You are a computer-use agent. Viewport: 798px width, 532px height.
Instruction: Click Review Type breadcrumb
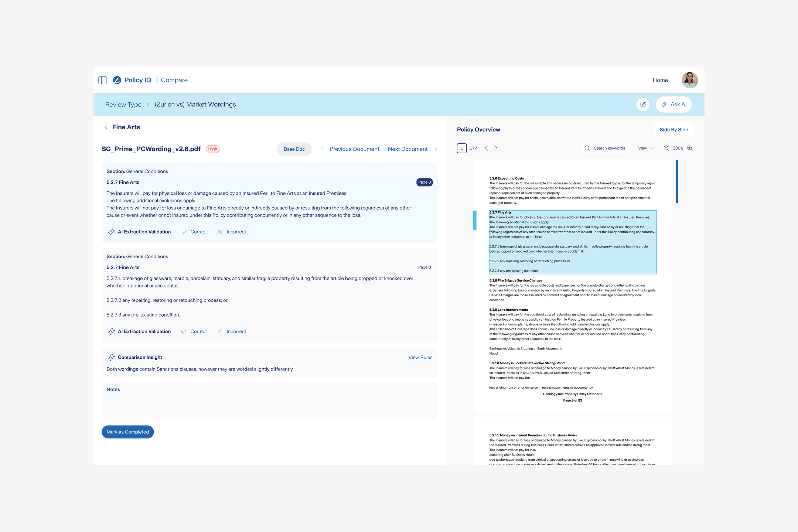(x=123, y=105)
